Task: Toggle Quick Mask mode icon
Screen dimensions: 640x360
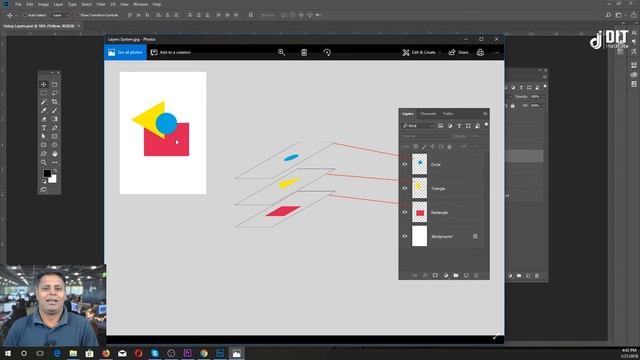Action: point(44,189)
